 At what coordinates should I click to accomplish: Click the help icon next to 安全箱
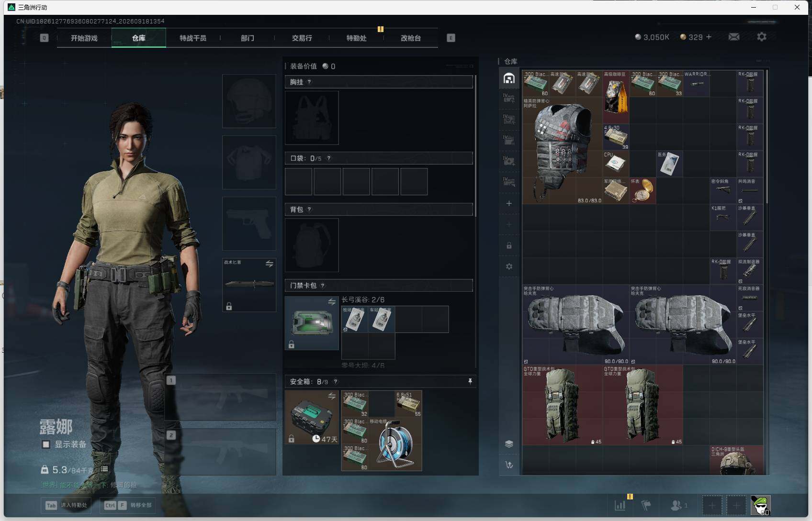[x=335, y=381]
